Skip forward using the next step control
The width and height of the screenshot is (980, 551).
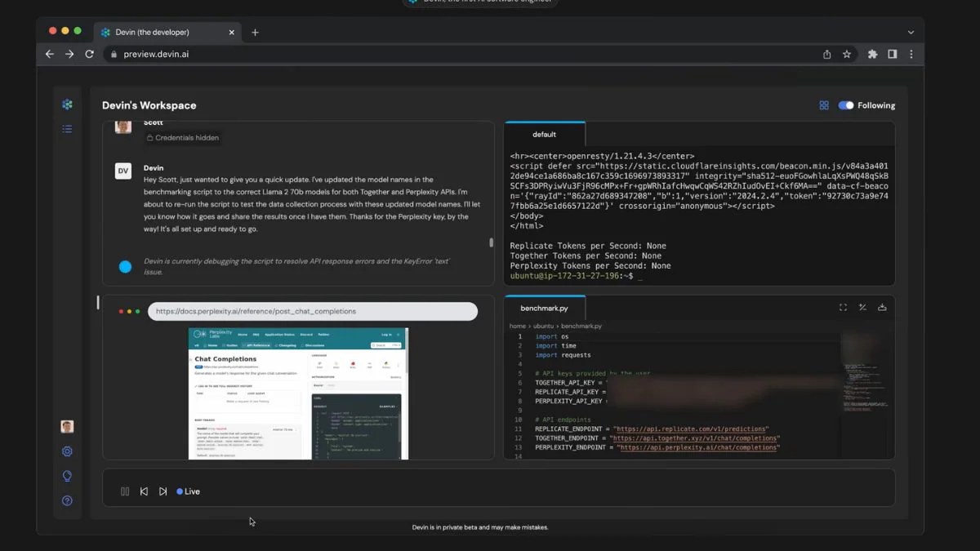coord(163,491)
